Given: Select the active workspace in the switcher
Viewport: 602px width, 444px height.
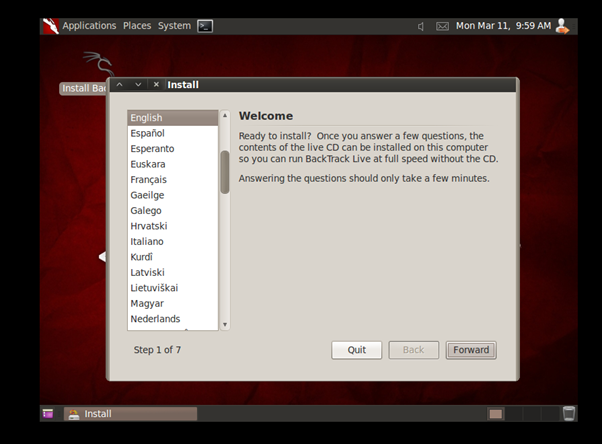Looking at the screenshot, I should 496,414.
